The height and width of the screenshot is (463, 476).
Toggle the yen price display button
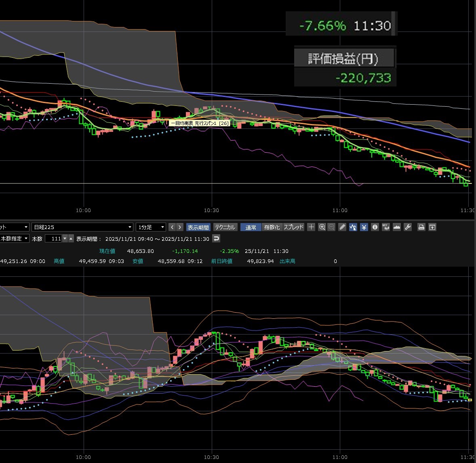pos(364,227)
